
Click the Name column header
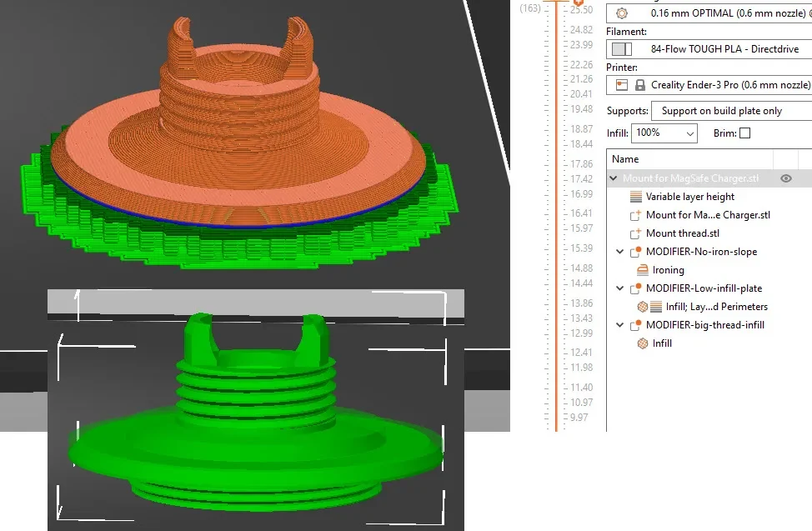click(x=689, y=159)
